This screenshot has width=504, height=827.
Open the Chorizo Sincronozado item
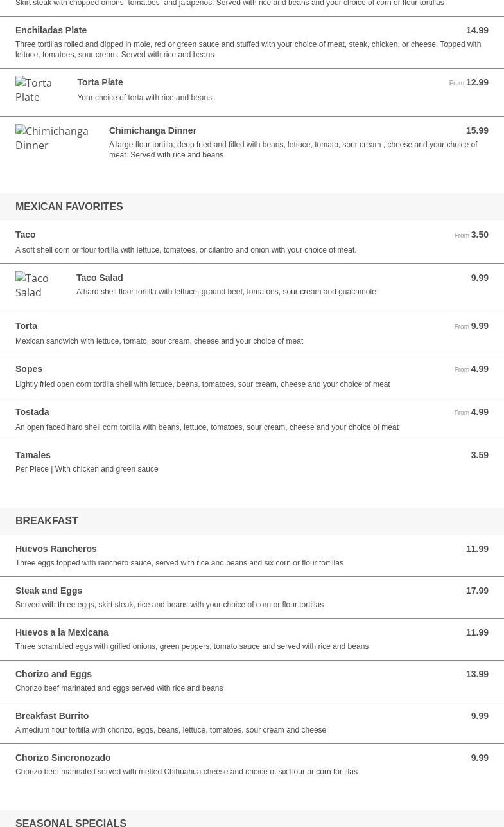pos(252,765)
